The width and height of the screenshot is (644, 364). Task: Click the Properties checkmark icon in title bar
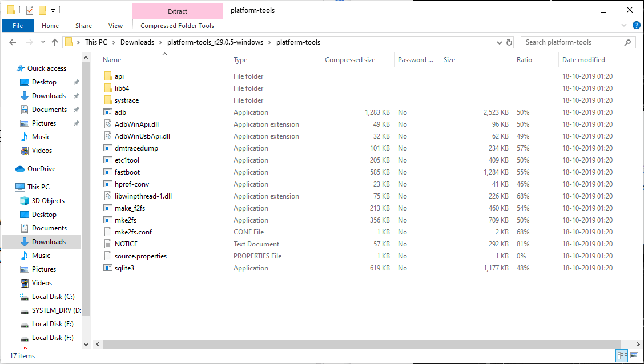30,10
